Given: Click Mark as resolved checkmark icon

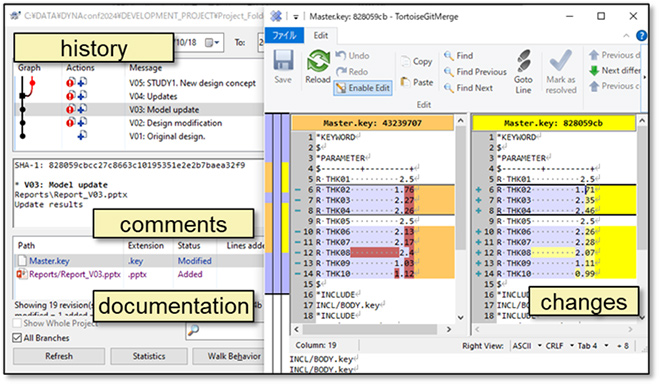Looking at the screenshot, I should point(561,61).
